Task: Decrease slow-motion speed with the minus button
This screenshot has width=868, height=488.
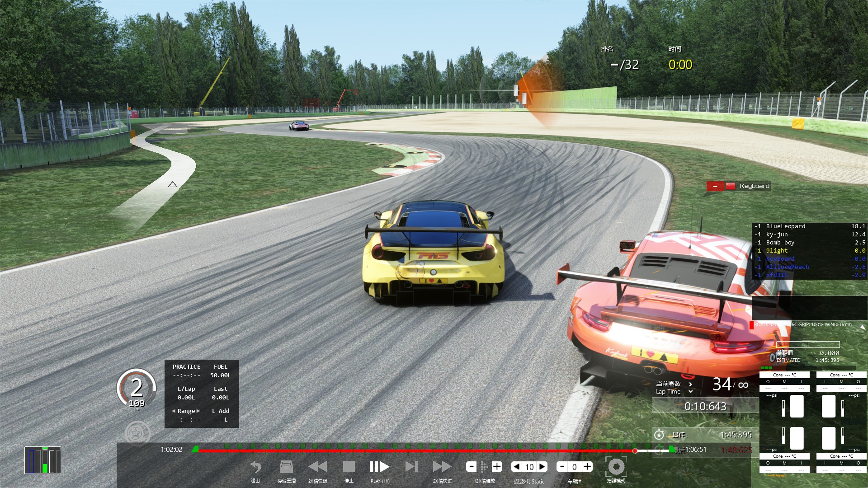Action: pyautogui.click(x=471, y=467)
